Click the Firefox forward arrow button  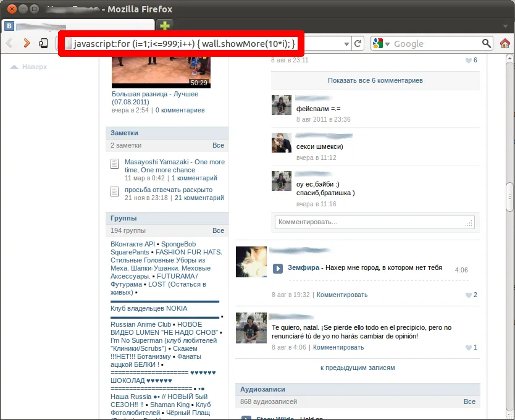27,43
